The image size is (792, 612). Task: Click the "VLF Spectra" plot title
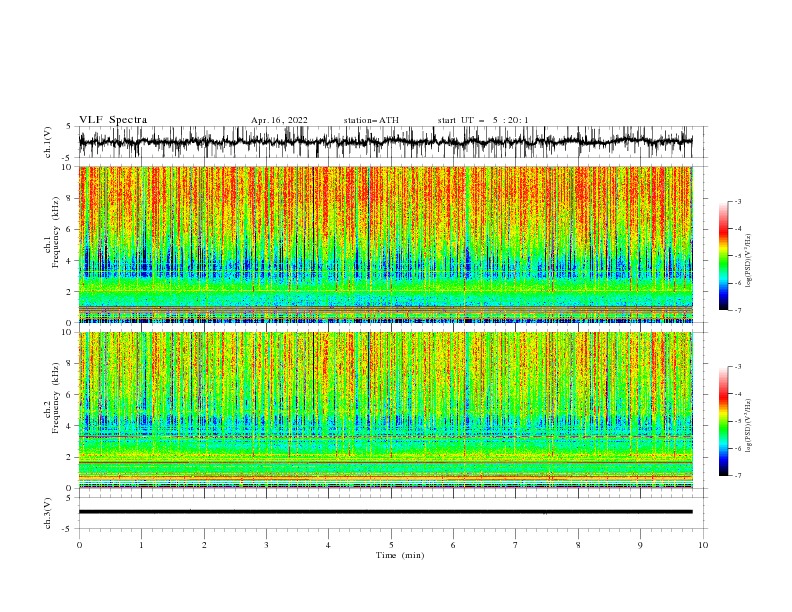pos(113,120)
